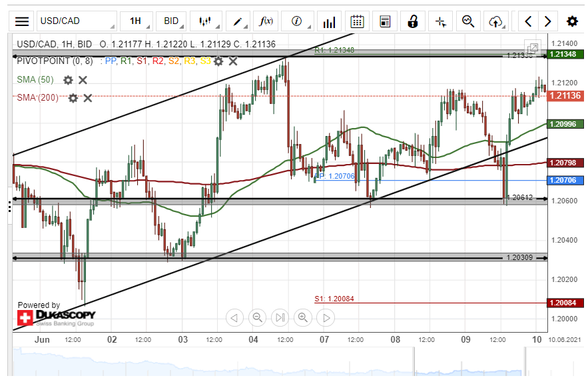Remove the PIVOTPOINT indicator
Screen dimensions: 588x382
233,61
